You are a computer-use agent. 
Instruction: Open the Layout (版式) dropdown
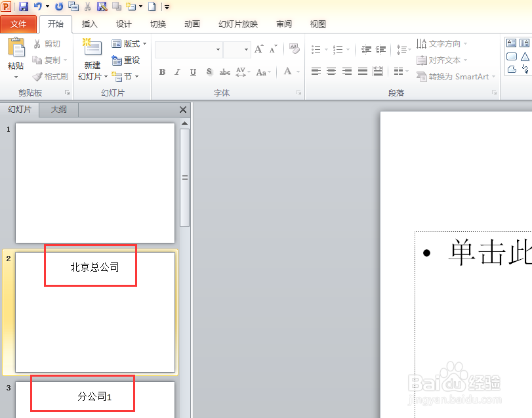point(129,44)
